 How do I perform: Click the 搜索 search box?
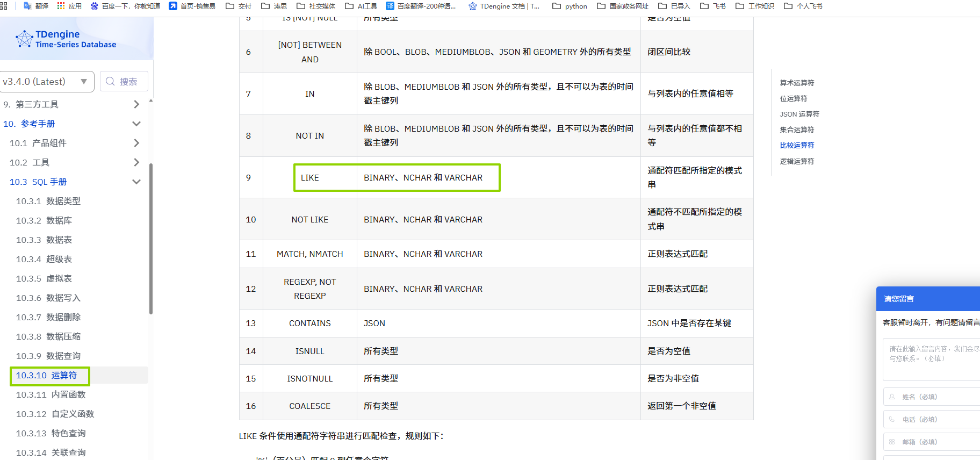coord(124,82)
